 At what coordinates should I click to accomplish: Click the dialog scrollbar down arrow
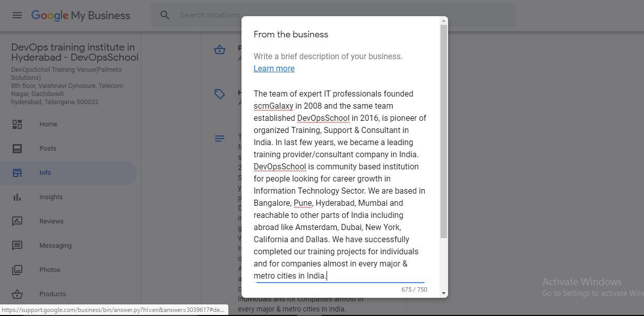coord(444,293)
